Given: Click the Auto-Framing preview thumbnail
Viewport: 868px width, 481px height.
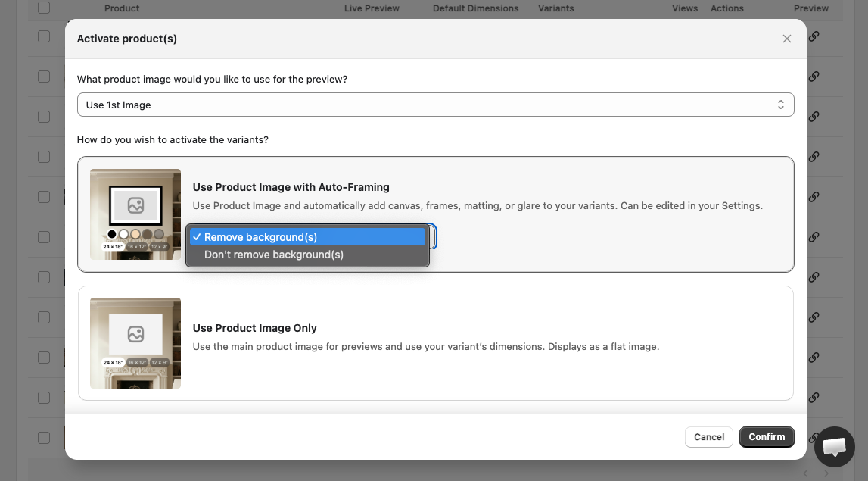Looking at the screenshot, I should [x=135, y=214].
